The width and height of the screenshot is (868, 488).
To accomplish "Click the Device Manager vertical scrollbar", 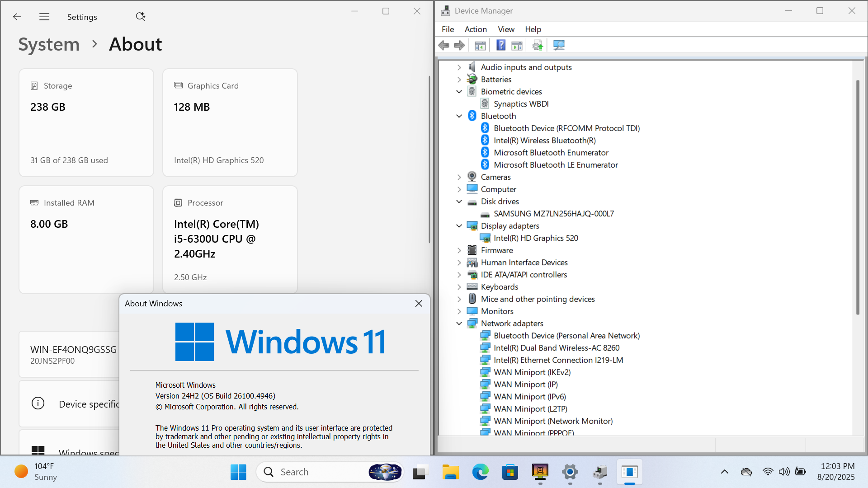I will pos(858,197).
